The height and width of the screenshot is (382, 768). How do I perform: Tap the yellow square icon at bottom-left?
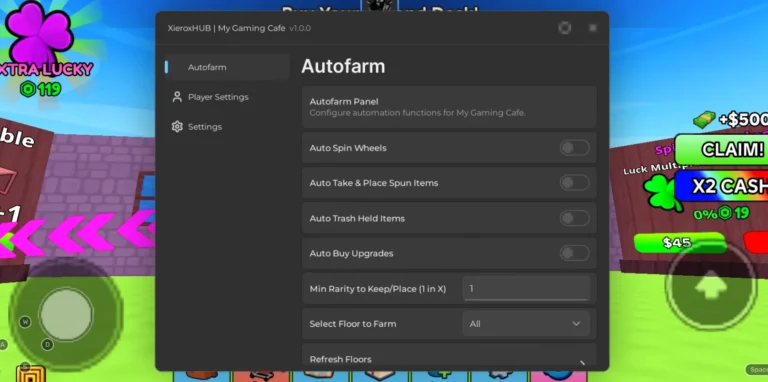30,374
